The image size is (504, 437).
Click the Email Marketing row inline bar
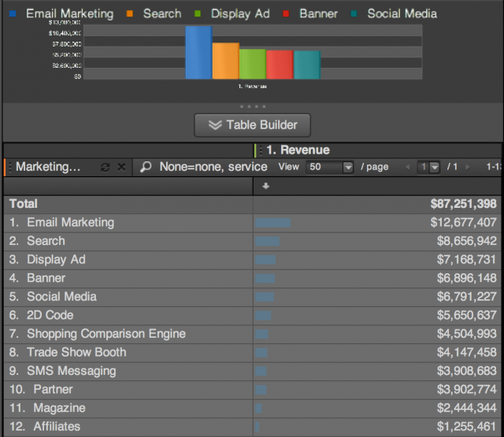[x=273, y=223]
